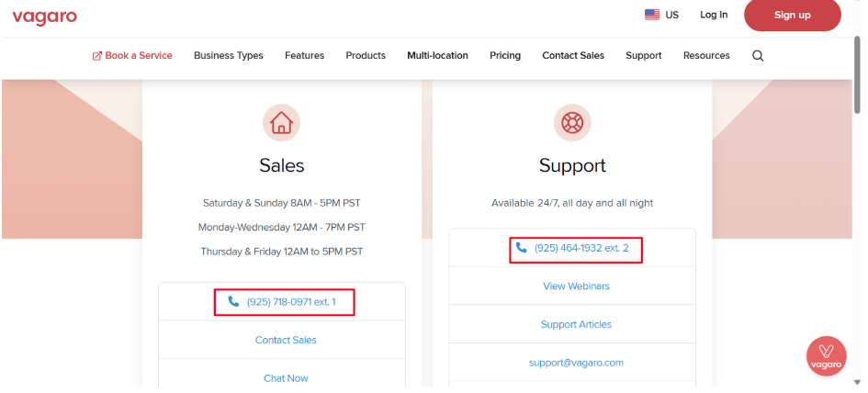Click 'Monday-Wednesday 12AM - 7PM PST' text
868x393 pixels.
[x=282, y=228]
